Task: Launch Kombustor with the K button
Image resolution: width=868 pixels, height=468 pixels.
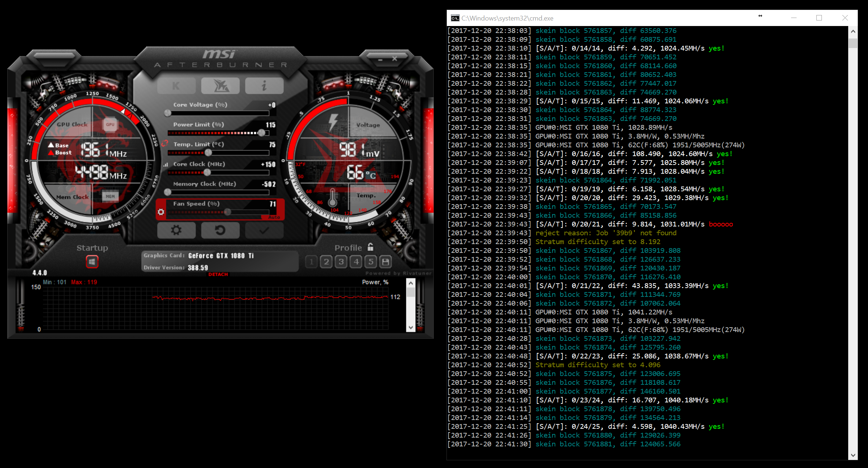Action: (x=176, y=86)
